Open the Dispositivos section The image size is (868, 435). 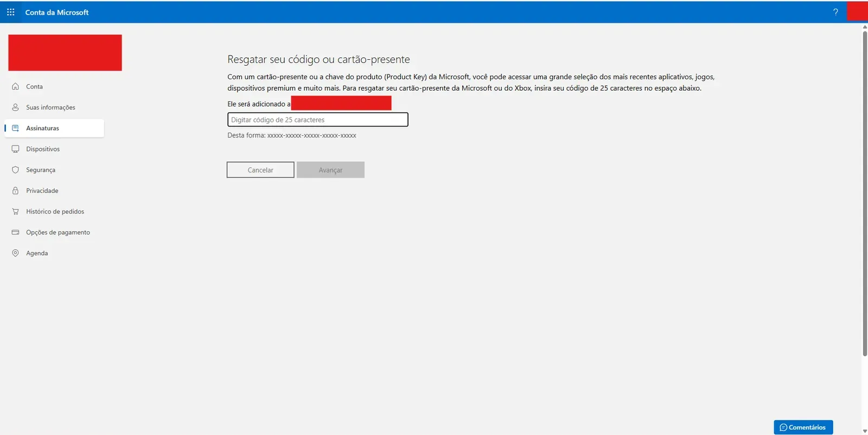(x=54, y=149)
